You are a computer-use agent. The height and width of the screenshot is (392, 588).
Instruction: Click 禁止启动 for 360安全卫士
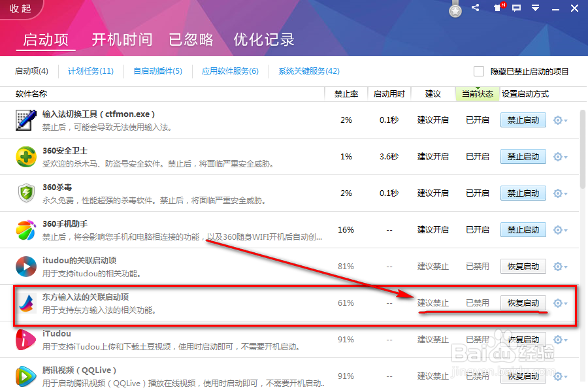point(523,156)
